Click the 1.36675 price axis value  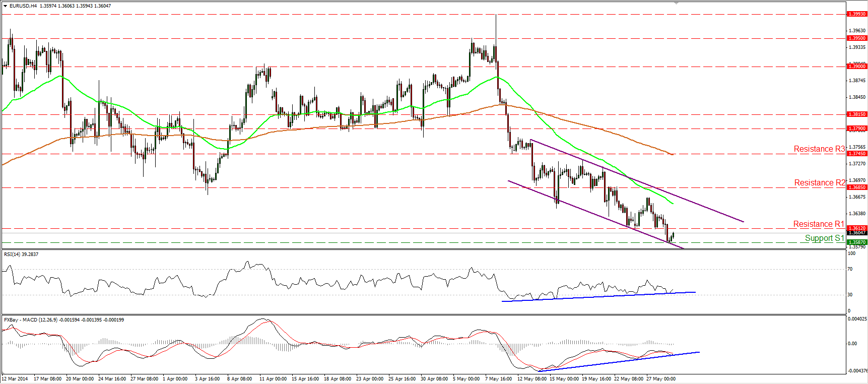point(857,197)
